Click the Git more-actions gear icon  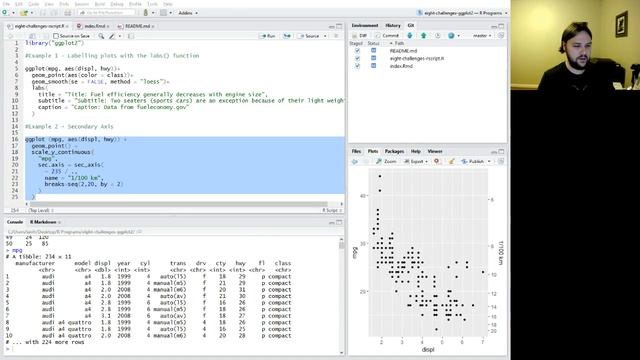[451, 36]
